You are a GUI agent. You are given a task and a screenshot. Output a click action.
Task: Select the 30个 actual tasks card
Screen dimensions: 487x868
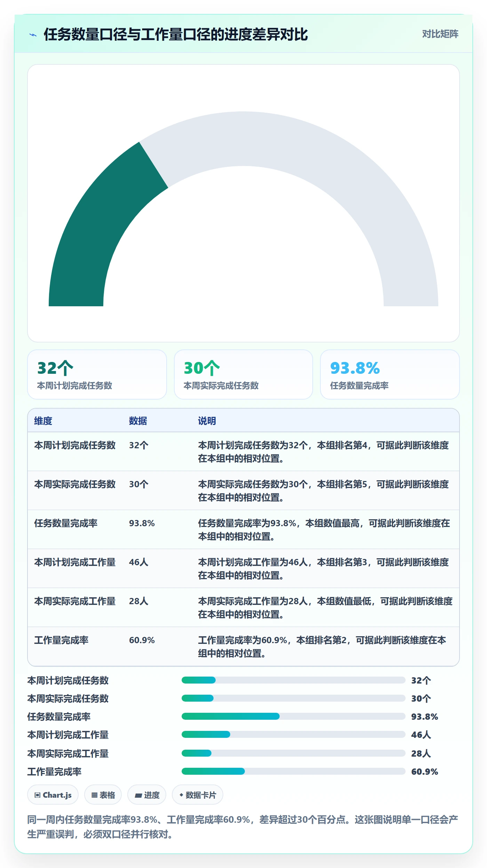pyautogui.click(x=243, y=374)
